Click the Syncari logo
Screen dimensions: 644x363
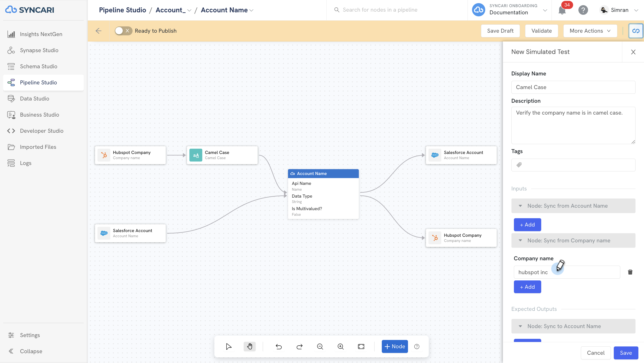tap(30, 10)
